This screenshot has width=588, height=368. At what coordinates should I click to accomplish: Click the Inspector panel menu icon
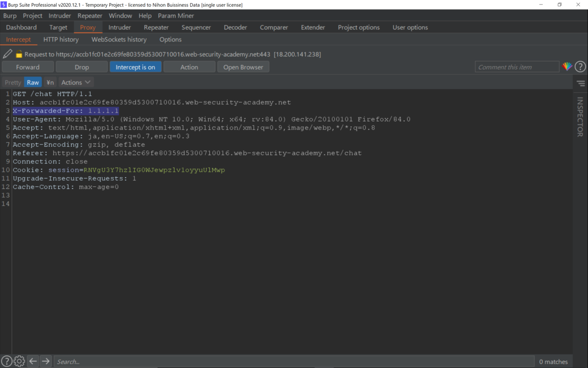(x=581, y=83)
